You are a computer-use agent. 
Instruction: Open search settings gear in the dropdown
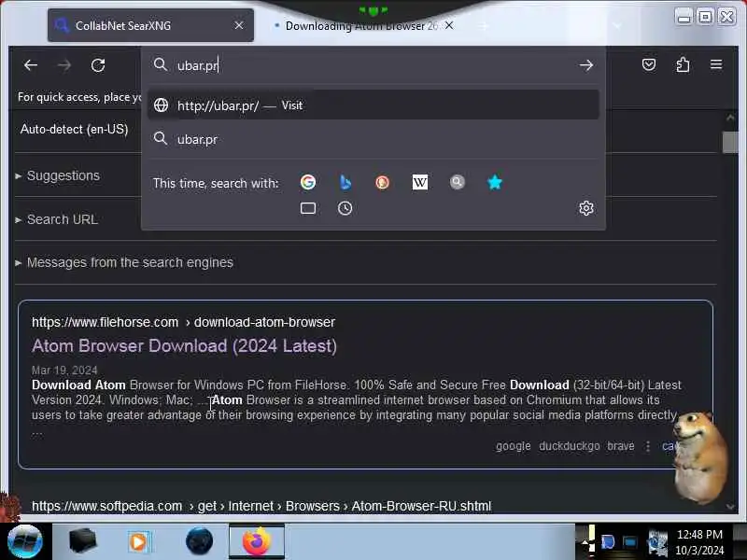click(586, 208)
